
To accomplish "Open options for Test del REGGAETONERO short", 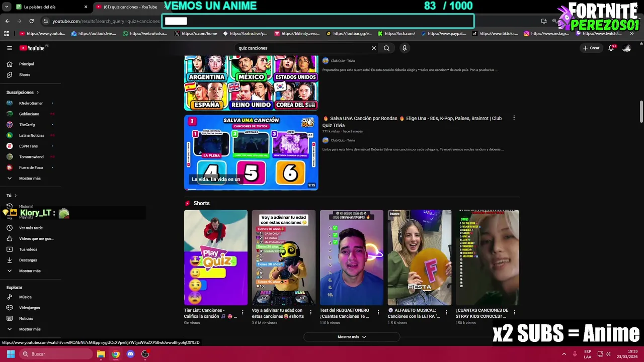I will click(x=378, y=312).
